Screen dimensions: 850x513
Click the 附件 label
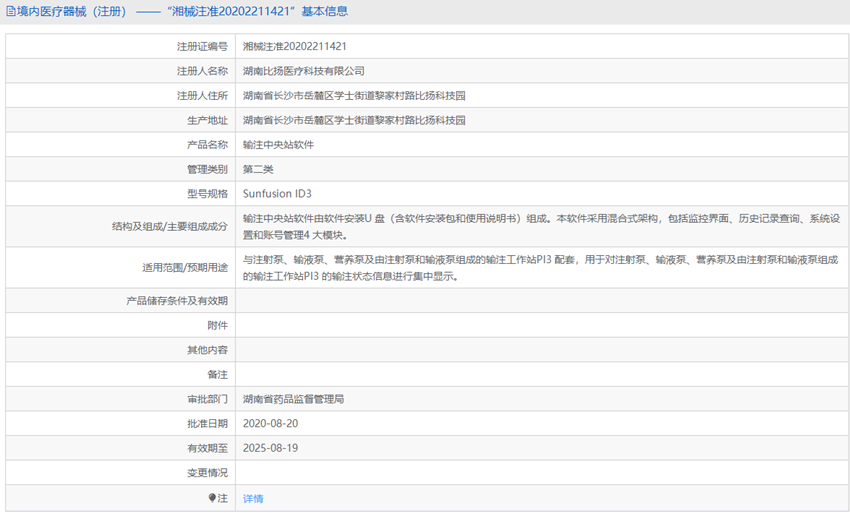(x=217, y=325)
